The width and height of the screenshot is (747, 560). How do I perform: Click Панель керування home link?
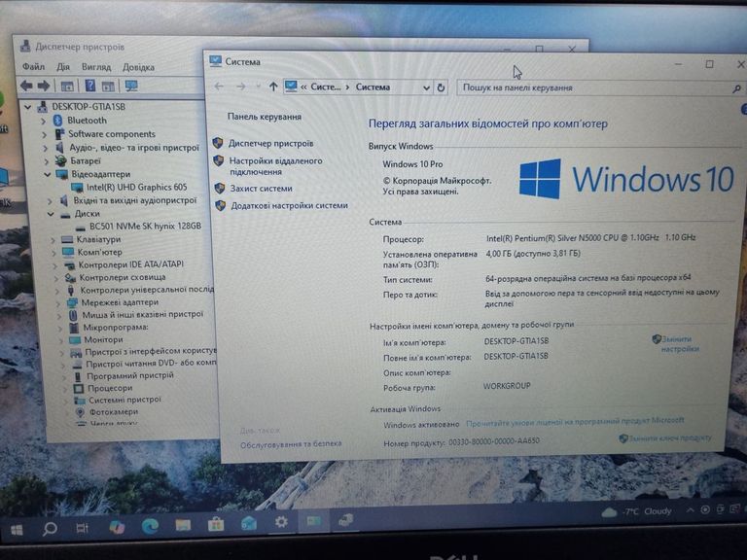point(265,117)
